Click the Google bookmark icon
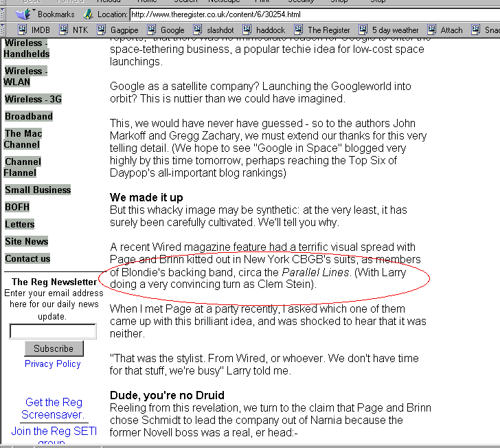 (x=152, y=30)
